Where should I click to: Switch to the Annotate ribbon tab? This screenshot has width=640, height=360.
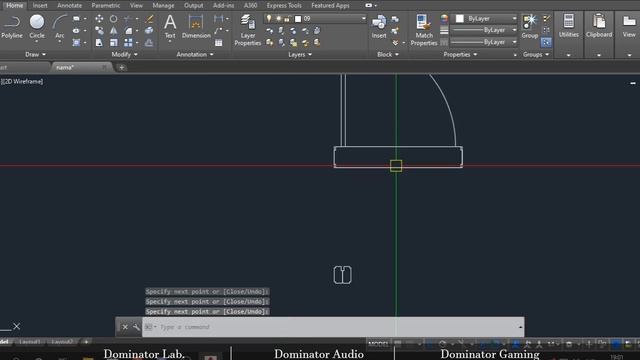69,6
